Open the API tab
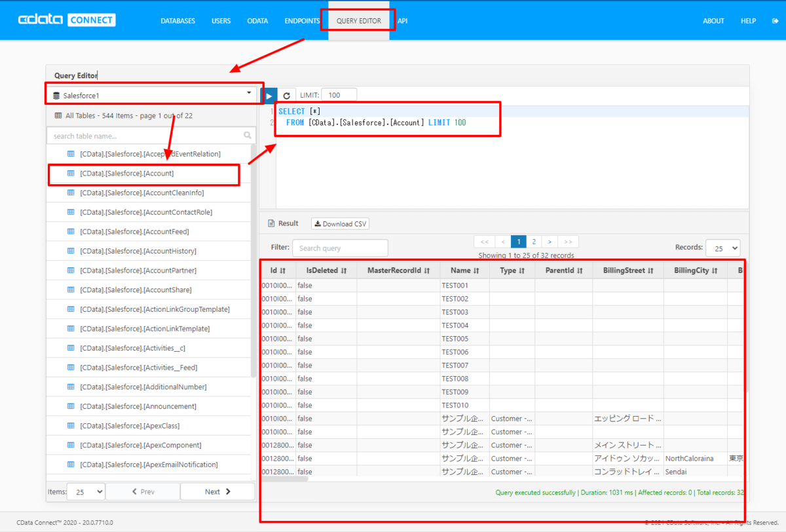Image resolution: width=786 pixels, height=532 pixels. point(402,21)
